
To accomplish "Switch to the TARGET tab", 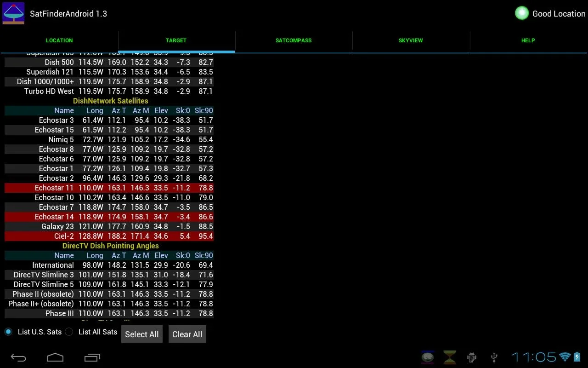I will pos(176,40).
